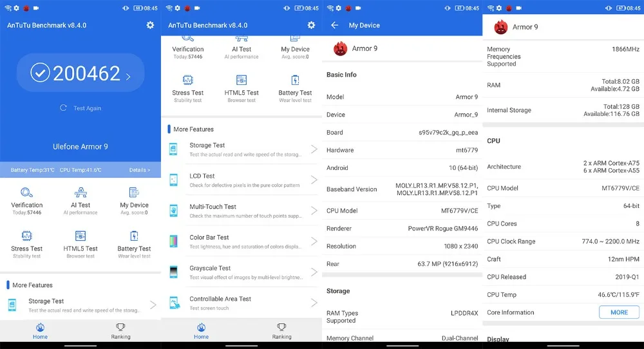644x349 pixels.
Task: Tap the refresh icon next to Test Again
Action: 63,108
